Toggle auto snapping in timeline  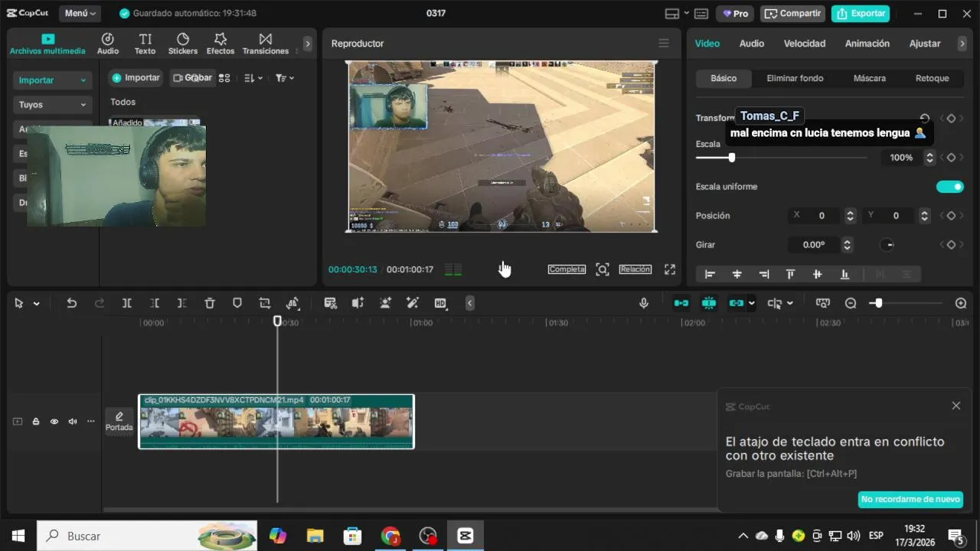click(709, 303)
